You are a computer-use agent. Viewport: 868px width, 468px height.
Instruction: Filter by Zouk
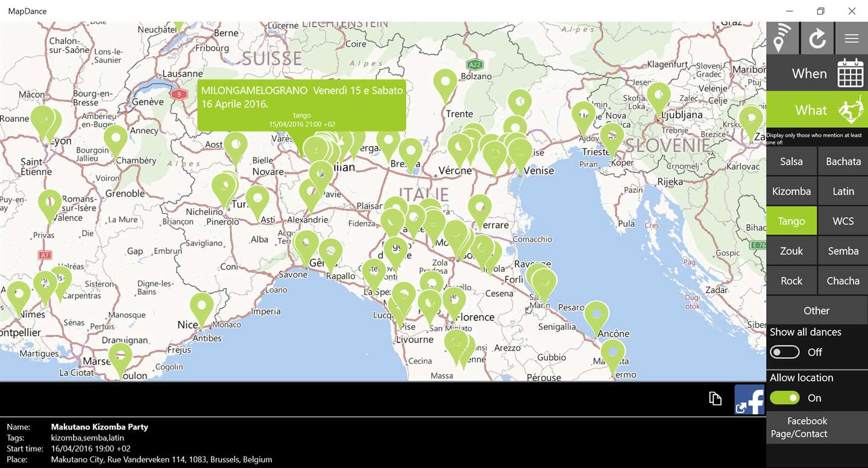[x=791, y=251]
